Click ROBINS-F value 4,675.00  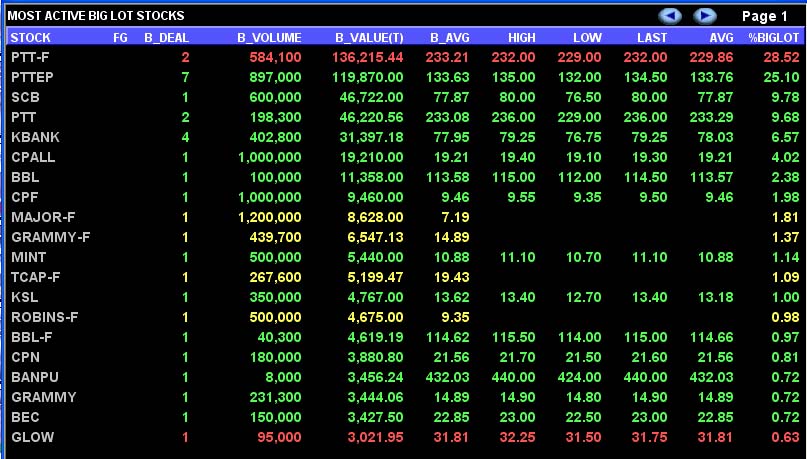point(375,317)
